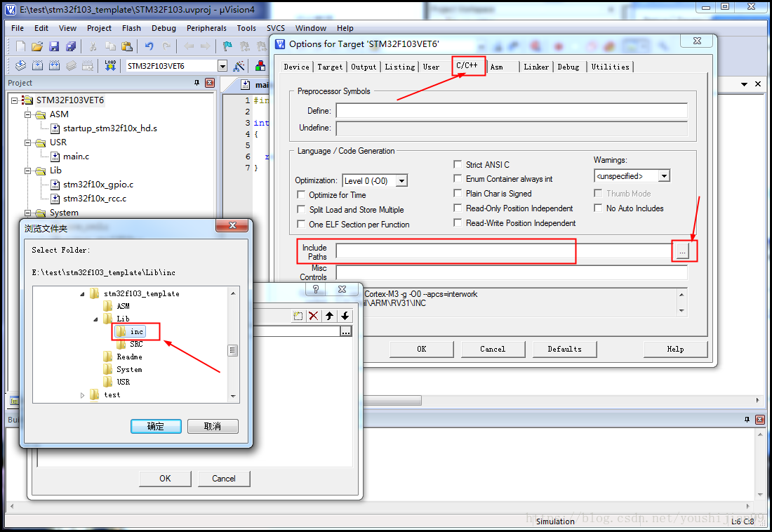The height and width of the screenshot is (532, 772).
Task: Click New folder entry icon in Folder Setup
Action: pos(298,316)
